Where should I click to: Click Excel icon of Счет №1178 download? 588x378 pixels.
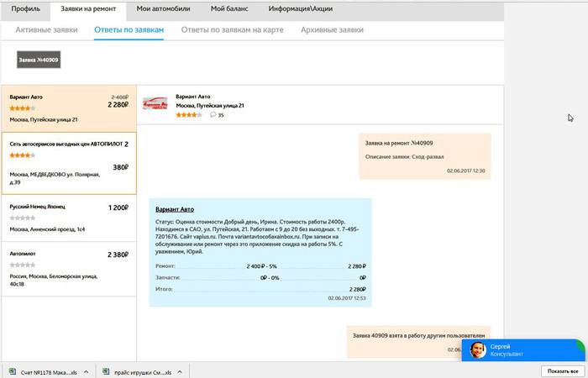coord(13,371)
